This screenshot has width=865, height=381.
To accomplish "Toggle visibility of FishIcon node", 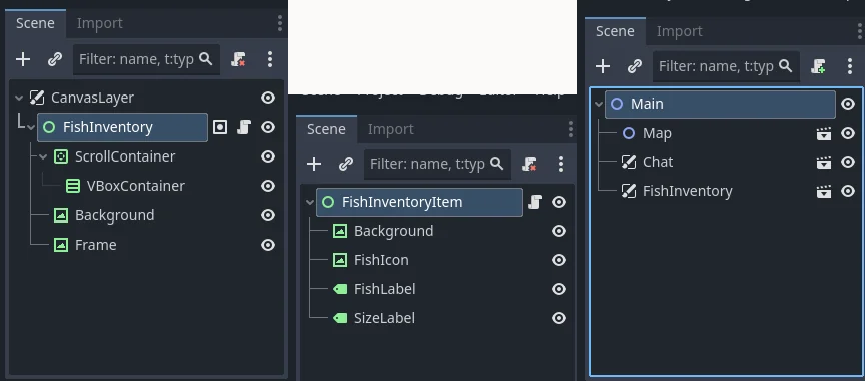I will [559, 260].
